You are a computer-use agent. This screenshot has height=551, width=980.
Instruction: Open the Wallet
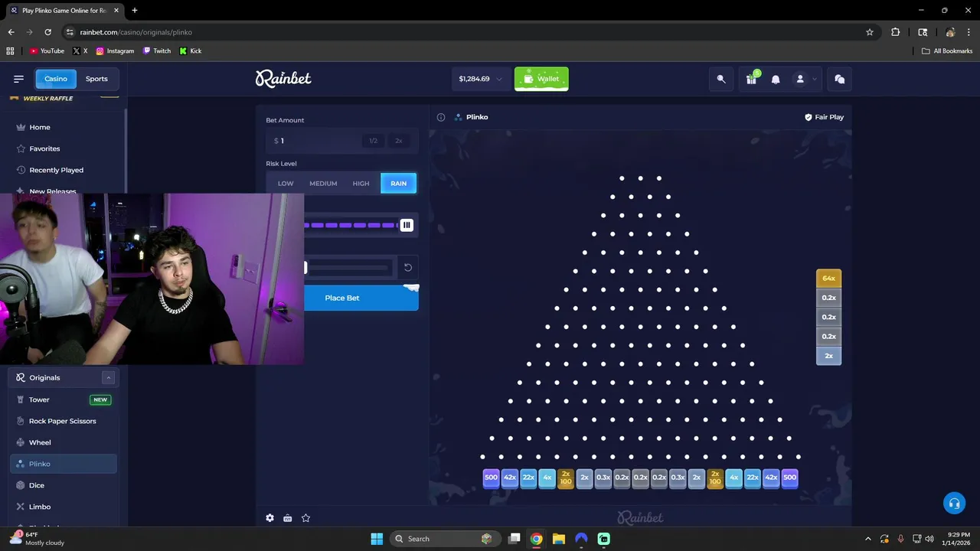pos(541,79)
